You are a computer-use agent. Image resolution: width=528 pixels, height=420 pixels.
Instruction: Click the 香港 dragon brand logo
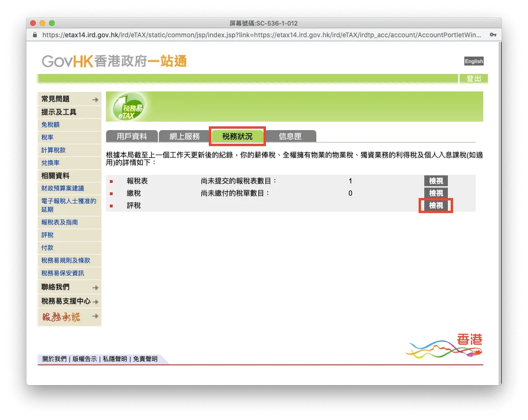[445, 346]
